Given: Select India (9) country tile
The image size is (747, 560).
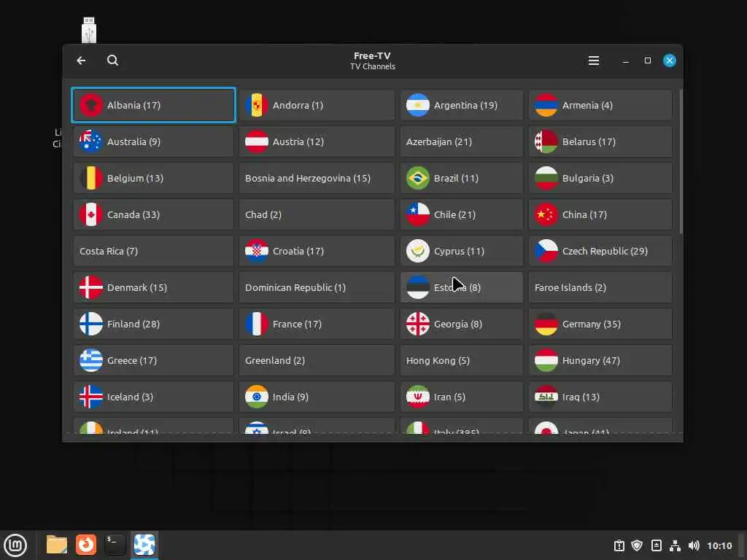Looking at the screenshot, I should (x=317, y=397).
